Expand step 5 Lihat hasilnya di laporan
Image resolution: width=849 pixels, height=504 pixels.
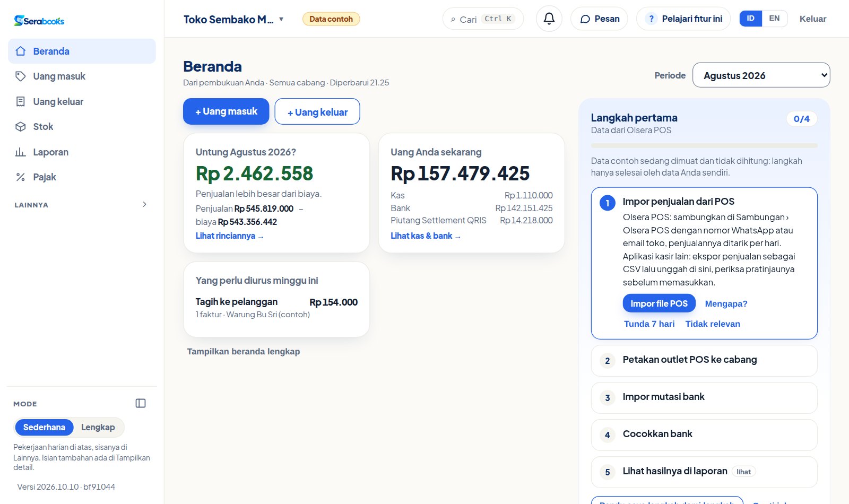tap(704, 472)
